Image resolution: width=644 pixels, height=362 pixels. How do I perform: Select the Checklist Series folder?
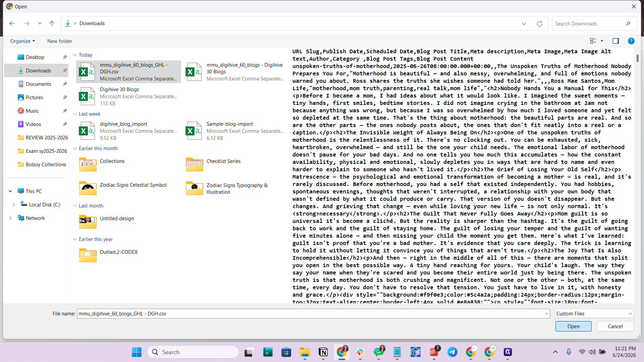[x=235, y=165]
